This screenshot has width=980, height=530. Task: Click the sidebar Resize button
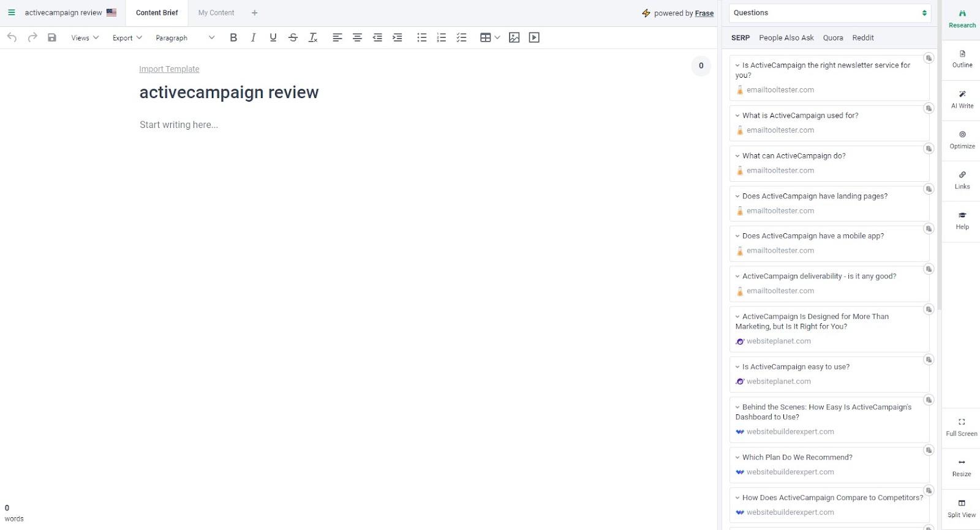pos(962,468)
